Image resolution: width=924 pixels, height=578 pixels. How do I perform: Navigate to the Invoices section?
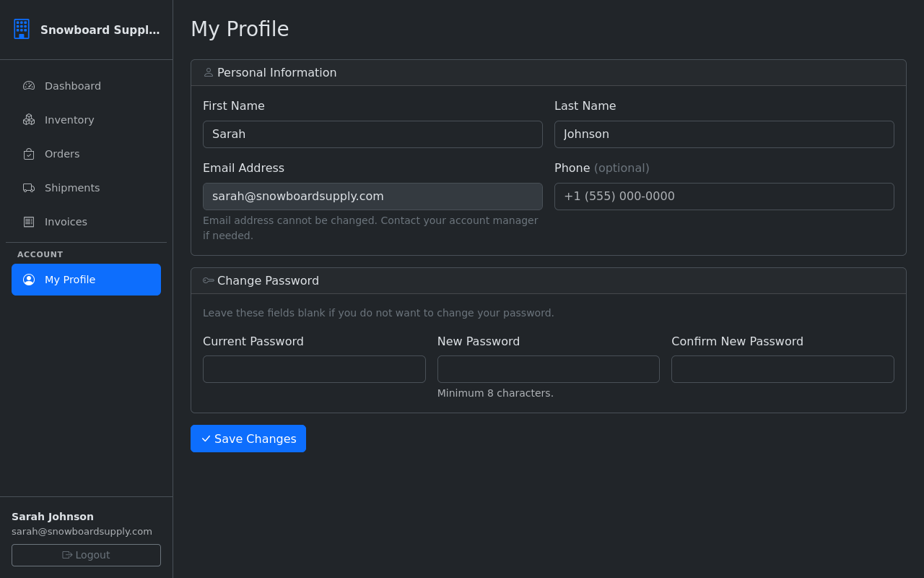[66, 221]
